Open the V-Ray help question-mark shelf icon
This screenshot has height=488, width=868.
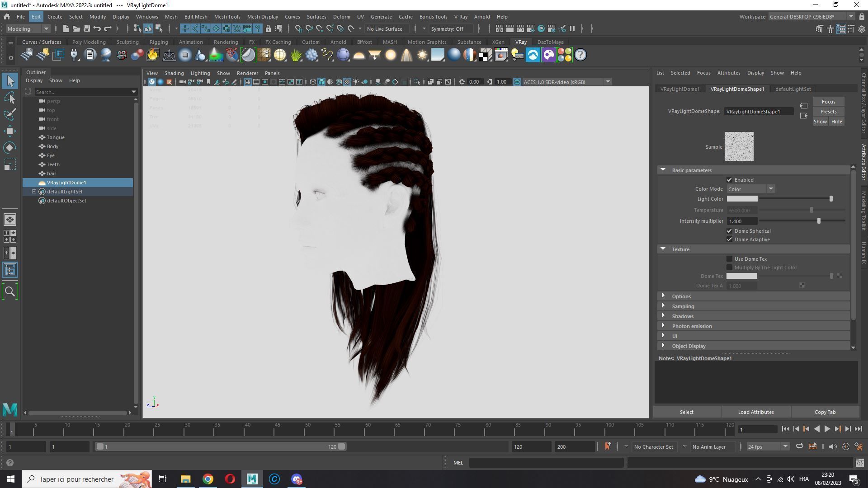(580, 55)
